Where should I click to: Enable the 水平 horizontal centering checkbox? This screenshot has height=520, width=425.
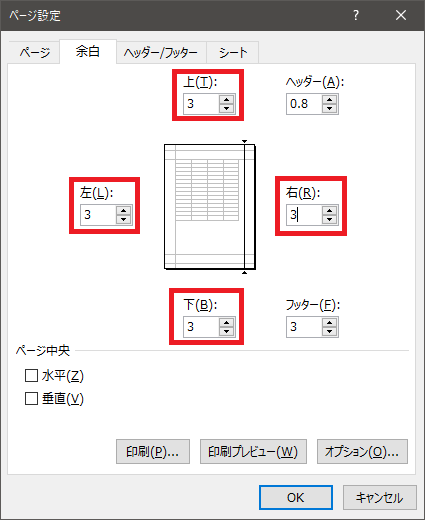[x=31, y=376]
